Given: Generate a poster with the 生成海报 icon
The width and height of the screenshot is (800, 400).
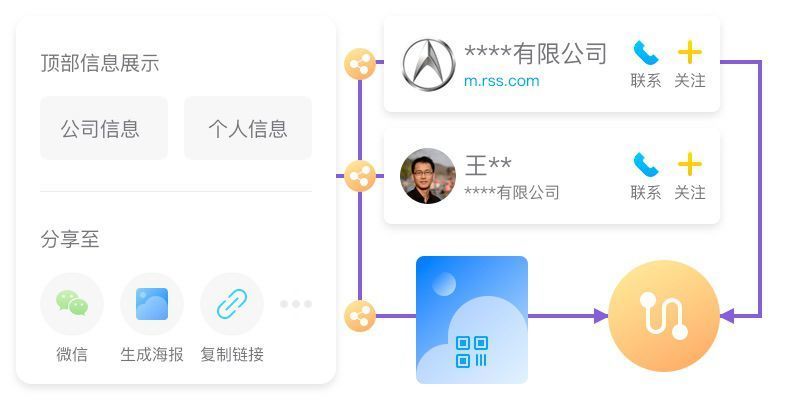Looking at the screenshot, I should coord(152,304).
